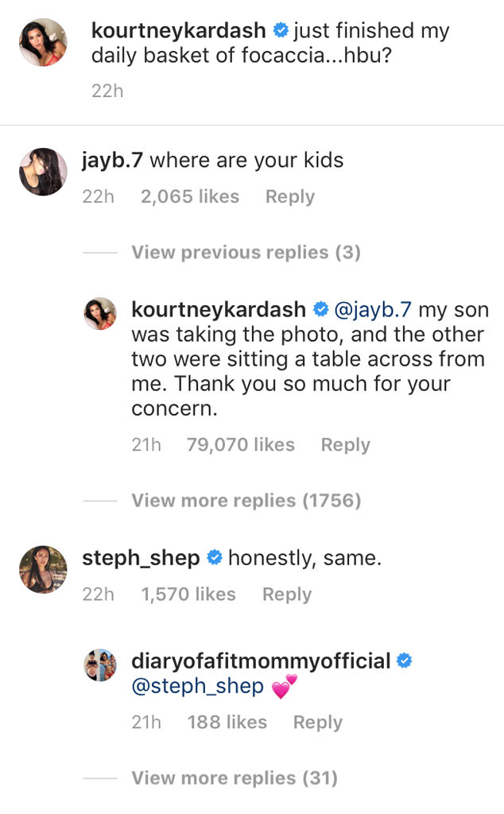Click diaryofafitmommyofficial's verified badge
This screenshot has height=814, width=504.
click(x=405, y=660)
